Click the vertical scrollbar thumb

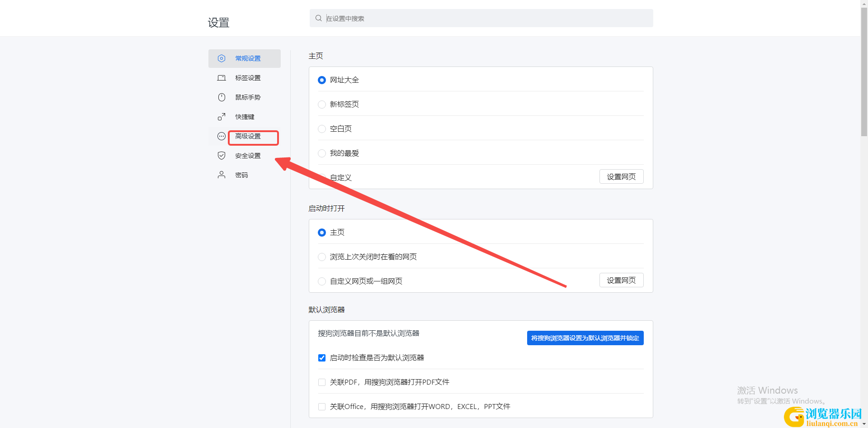point(864,72)
